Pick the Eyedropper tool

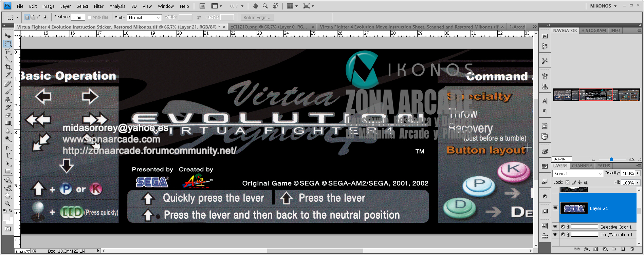pyautogui.click(x=8, y=75)
